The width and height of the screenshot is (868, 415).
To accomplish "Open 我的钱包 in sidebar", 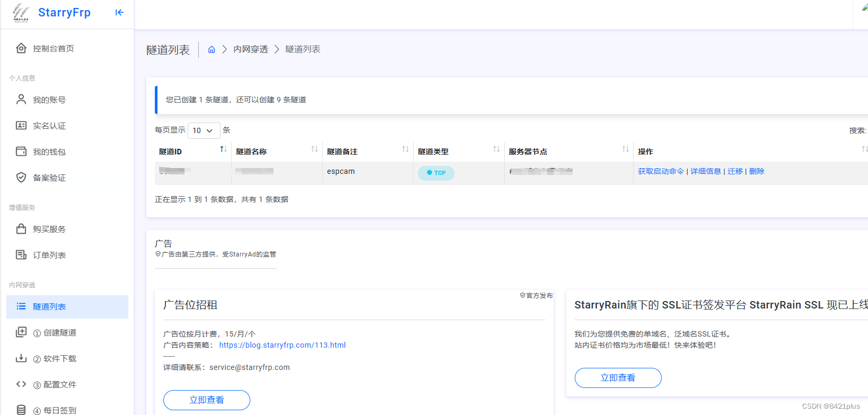I will (67, 152).
